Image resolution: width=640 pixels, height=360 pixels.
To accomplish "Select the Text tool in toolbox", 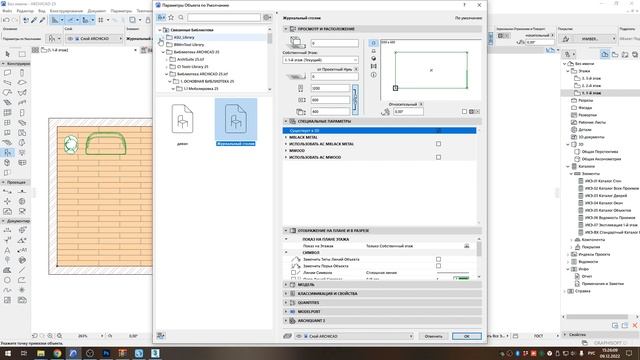I will [7, 250].
